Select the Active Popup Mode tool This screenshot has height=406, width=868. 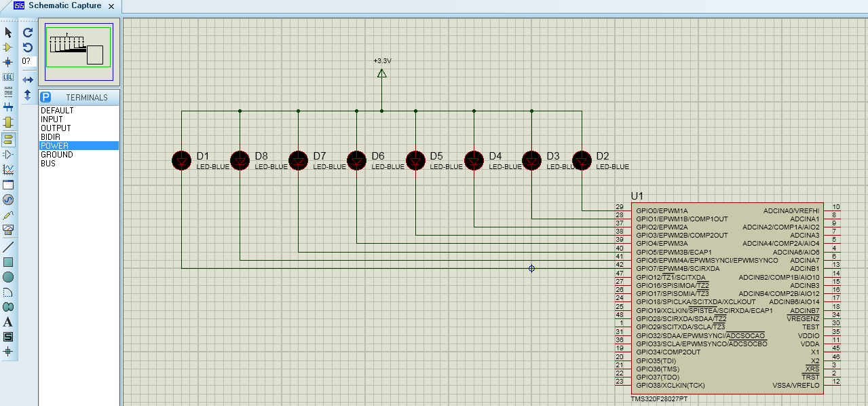click(x=8, y=185)
